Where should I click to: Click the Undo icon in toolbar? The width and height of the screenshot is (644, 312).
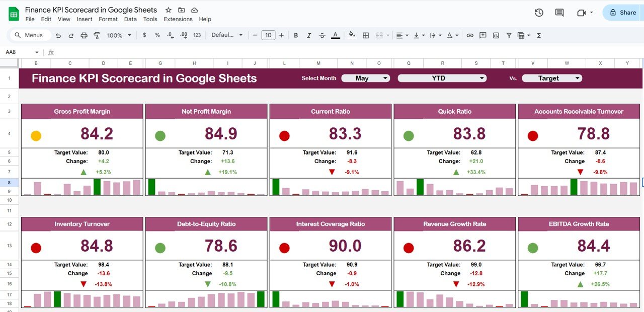click(x=58, y=35)
